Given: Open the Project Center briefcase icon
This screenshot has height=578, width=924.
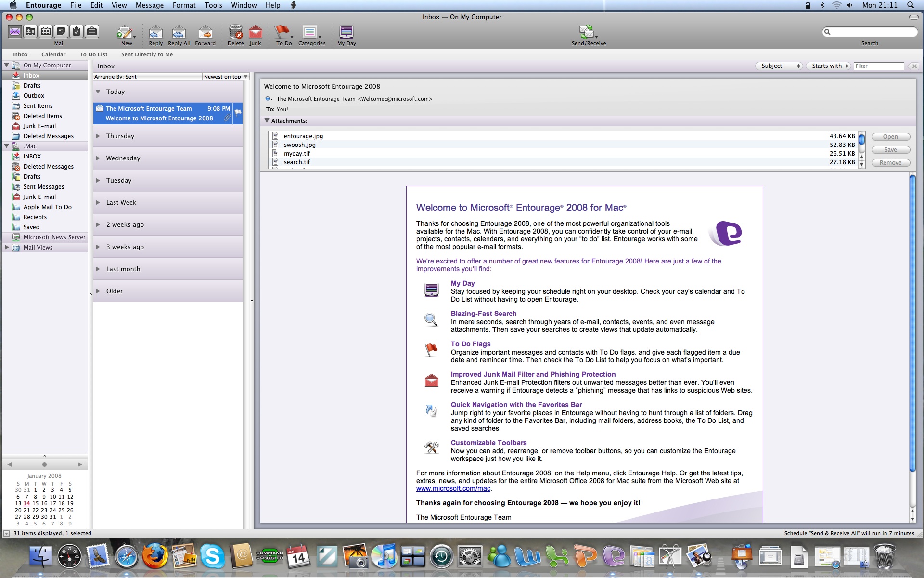Looking at the screenshot, I should click(x=92, y=32).
